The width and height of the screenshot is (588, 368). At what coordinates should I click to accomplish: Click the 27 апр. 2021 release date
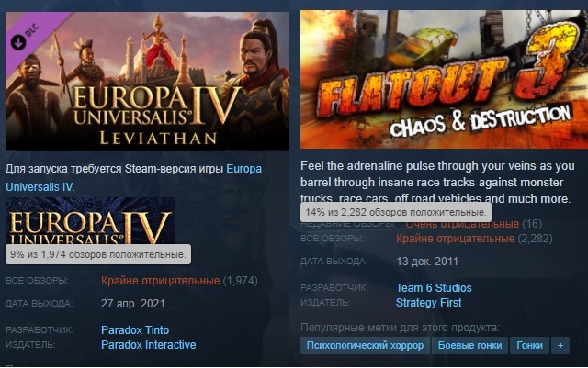tap(132, 304)
